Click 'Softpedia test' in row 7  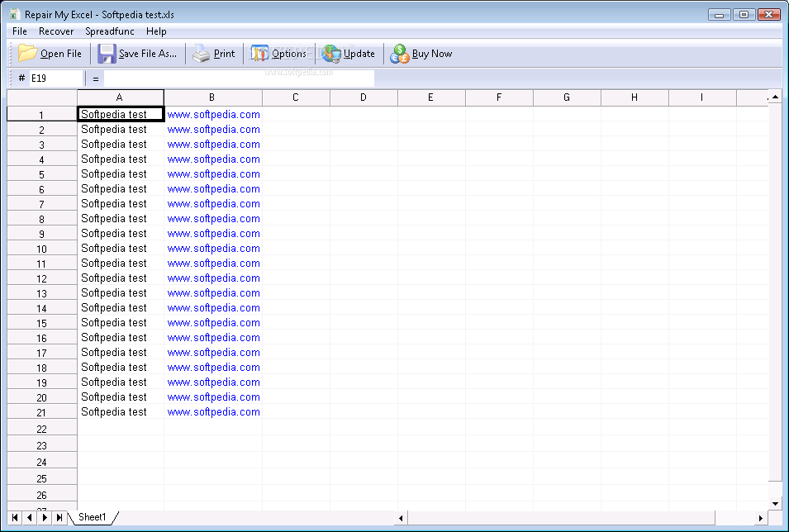pos(114,203)
